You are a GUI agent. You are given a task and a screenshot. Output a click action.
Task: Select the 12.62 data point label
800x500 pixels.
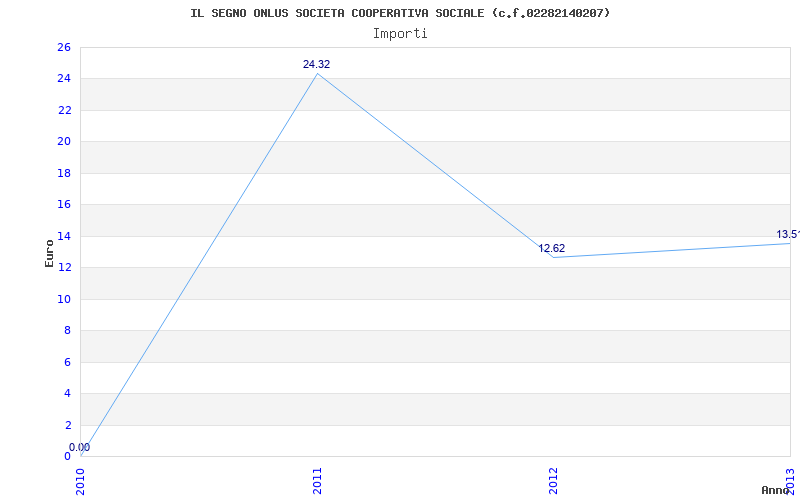pyautogui.click(x=552, y=248)
